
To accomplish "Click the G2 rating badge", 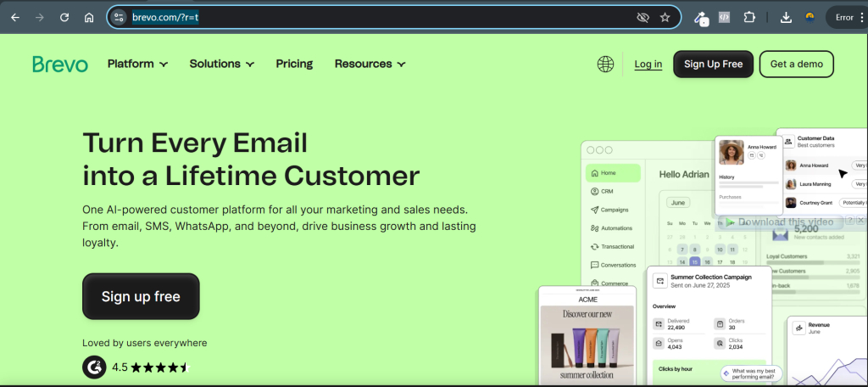I will tap(94, 367).
